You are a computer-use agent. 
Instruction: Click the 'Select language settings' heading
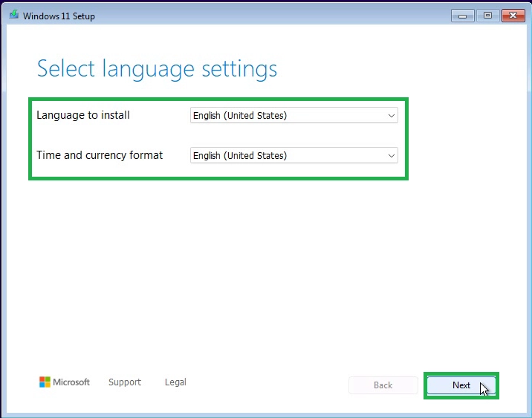157,69
